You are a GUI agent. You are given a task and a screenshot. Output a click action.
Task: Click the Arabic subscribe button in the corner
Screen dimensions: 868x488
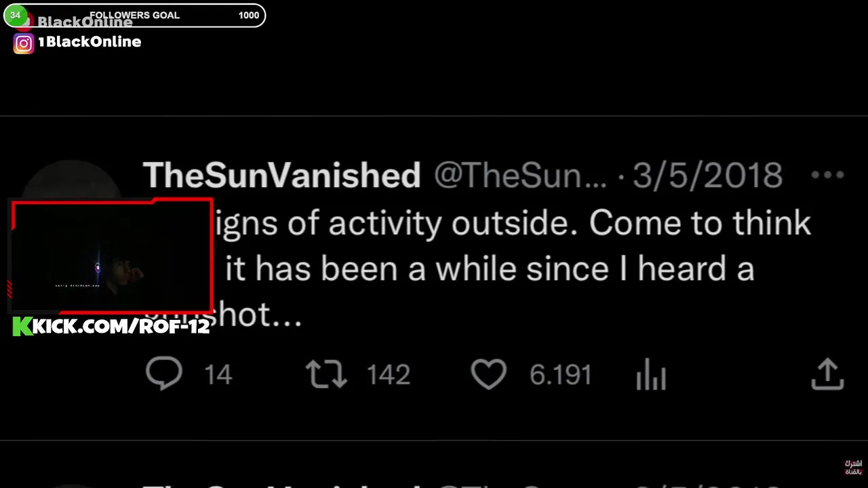point(852,468)
